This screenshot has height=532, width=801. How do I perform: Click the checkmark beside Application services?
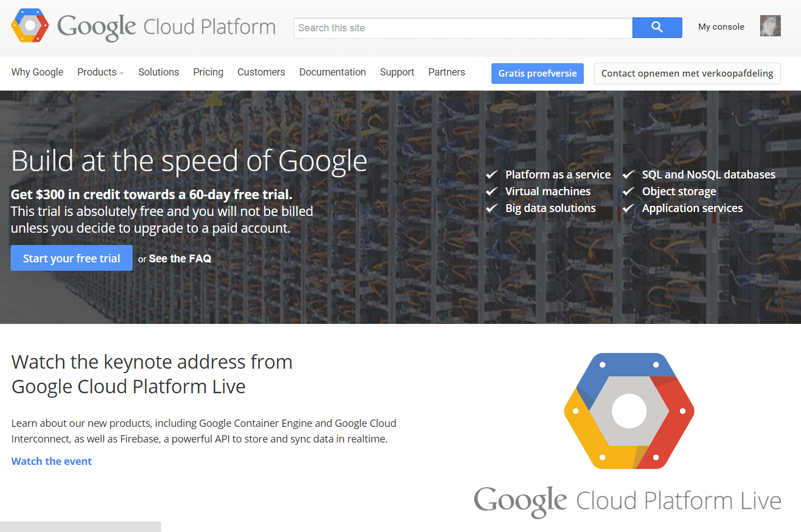tap(629, 208)
